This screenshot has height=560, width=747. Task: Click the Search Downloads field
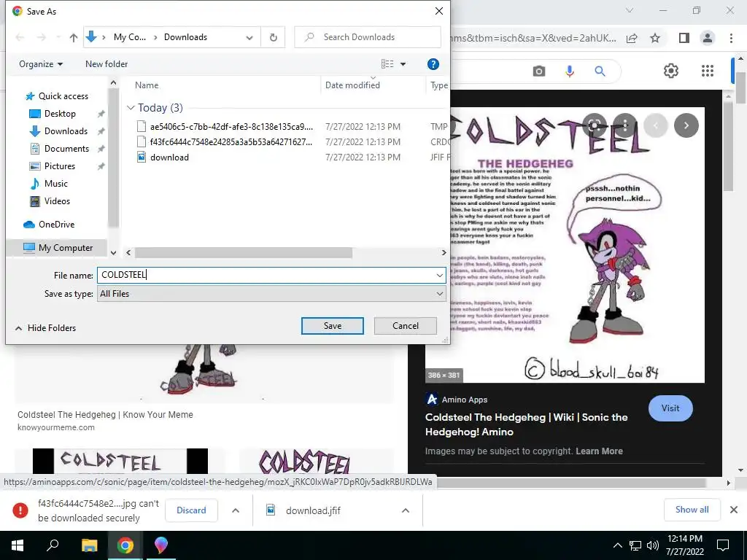[x=368, y=37]
